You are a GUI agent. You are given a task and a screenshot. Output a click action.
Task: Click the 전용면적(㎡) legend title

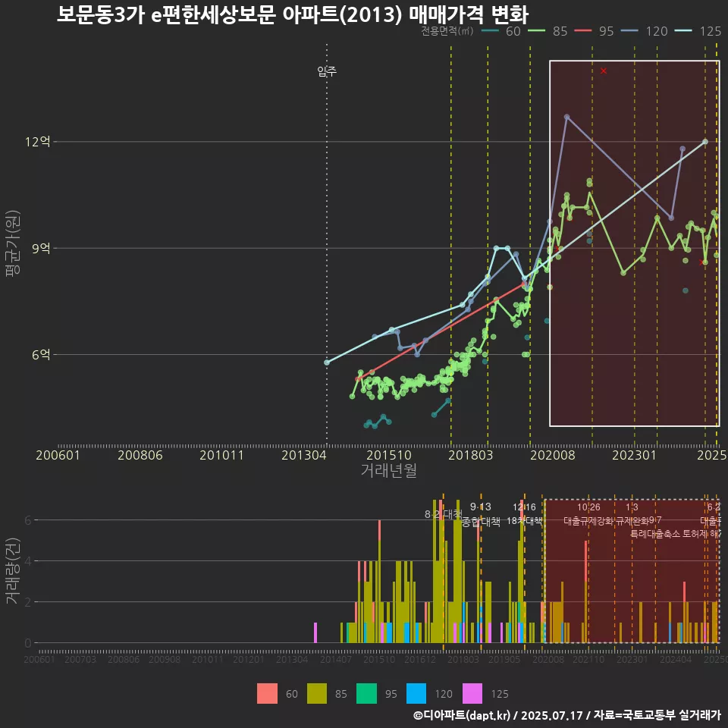pos(447,31)
